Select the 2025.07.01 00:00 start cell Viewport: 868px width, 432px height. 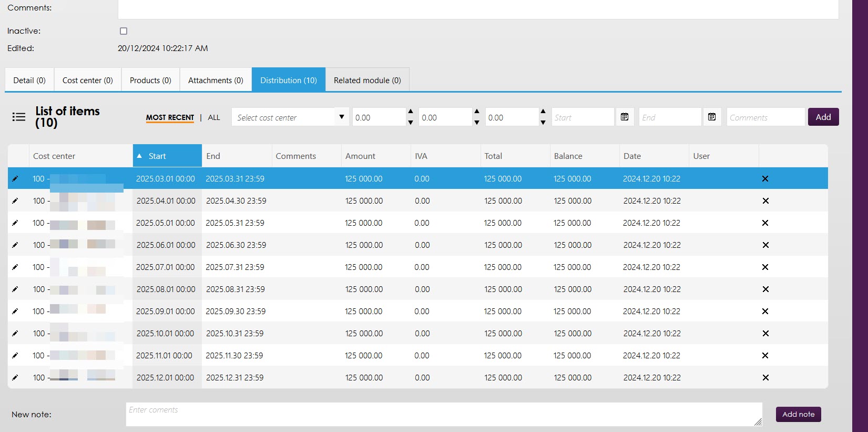coord(167,267)
